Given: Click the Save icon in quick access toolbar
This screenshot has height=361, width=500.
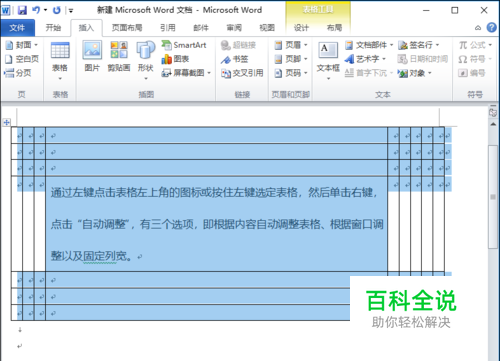Looking at the screenshot, I should click(22, 10).
